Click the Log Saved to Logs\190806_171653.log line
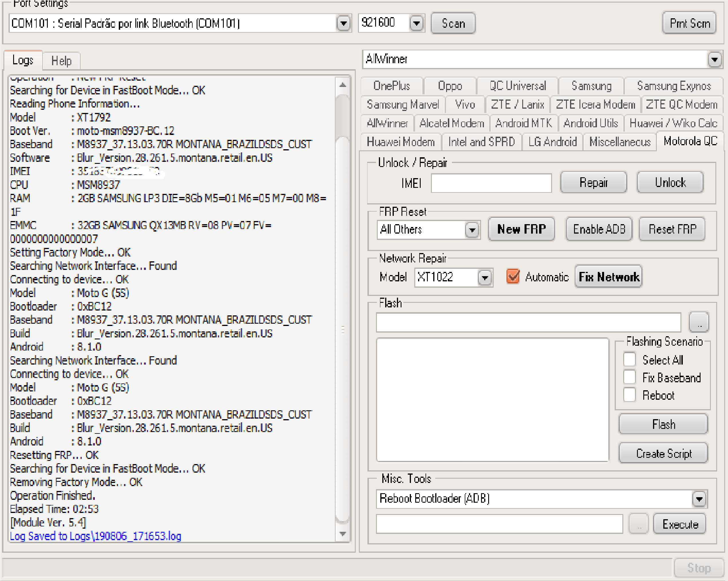 click(96, 536)
